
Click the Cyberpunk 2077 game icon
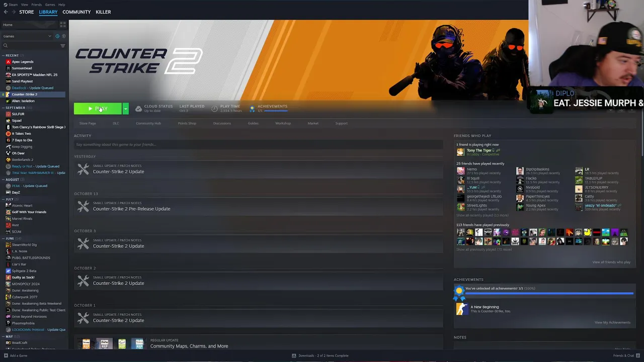tap(8, 297)
